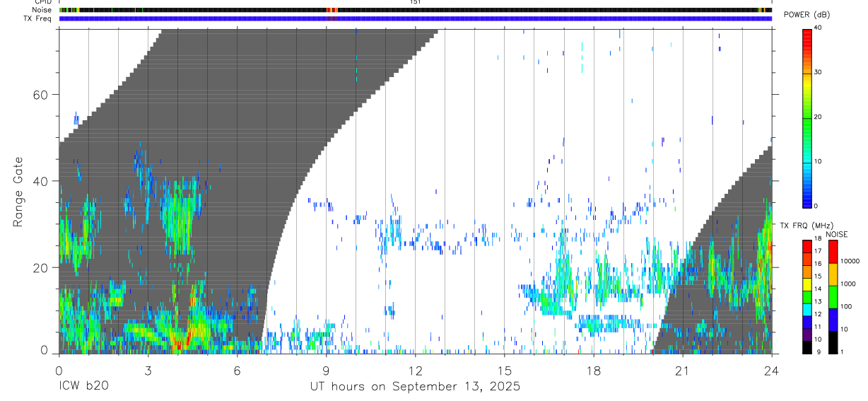Image resolution: width=868 pixels, height=401 pixels.
Task: Click the 24 hour tick on UT axis
Action: tap(771, 370)
